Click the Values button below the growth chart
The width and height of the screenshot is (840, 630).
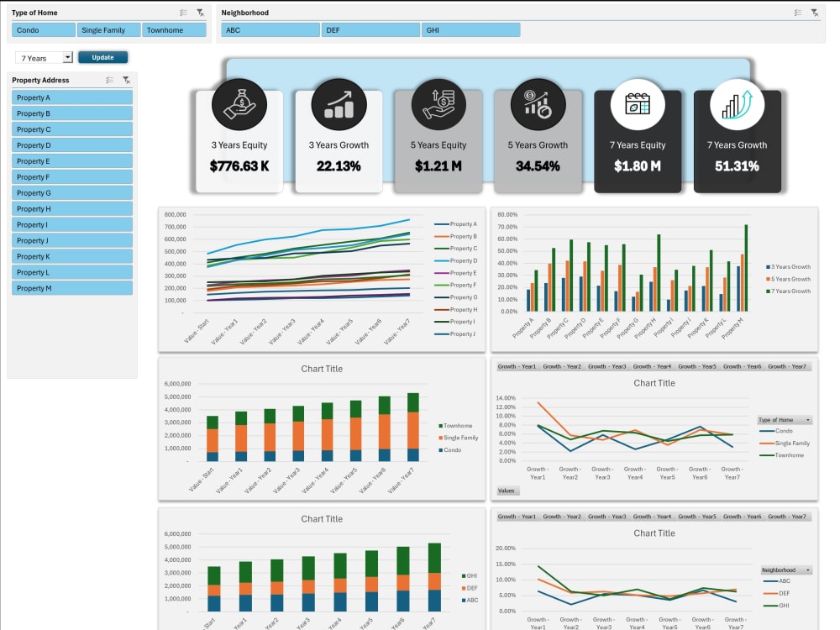click(x=507, y=490)
